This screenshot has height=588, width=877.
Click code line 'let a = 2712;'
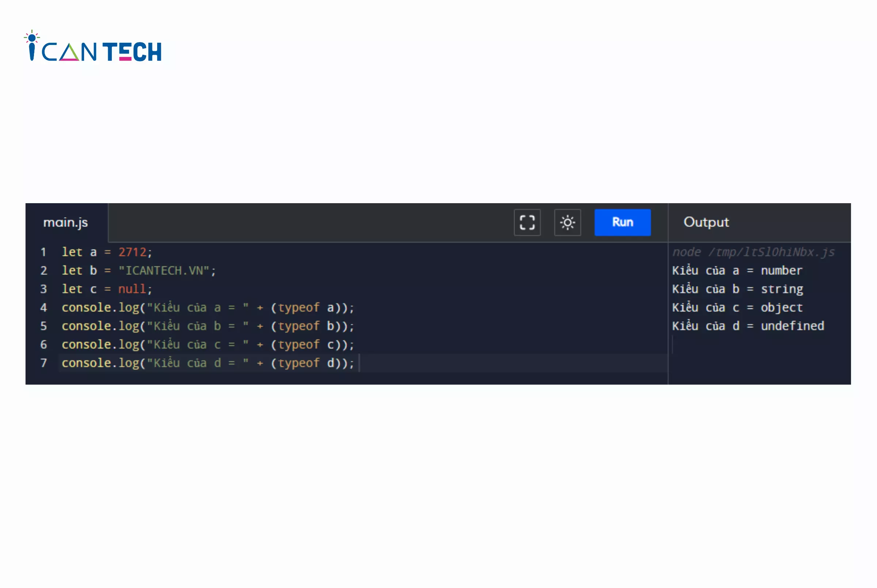point(107,252)
